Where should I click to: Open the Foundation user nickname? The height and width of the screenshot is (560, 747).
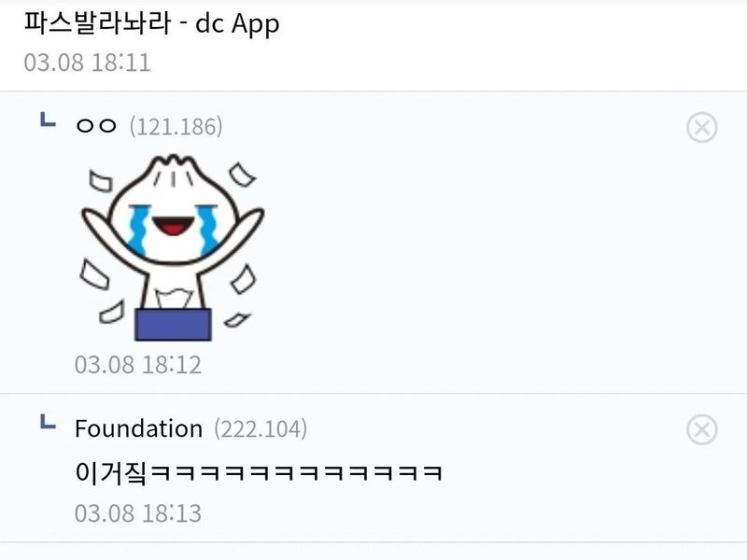(138, 428)
